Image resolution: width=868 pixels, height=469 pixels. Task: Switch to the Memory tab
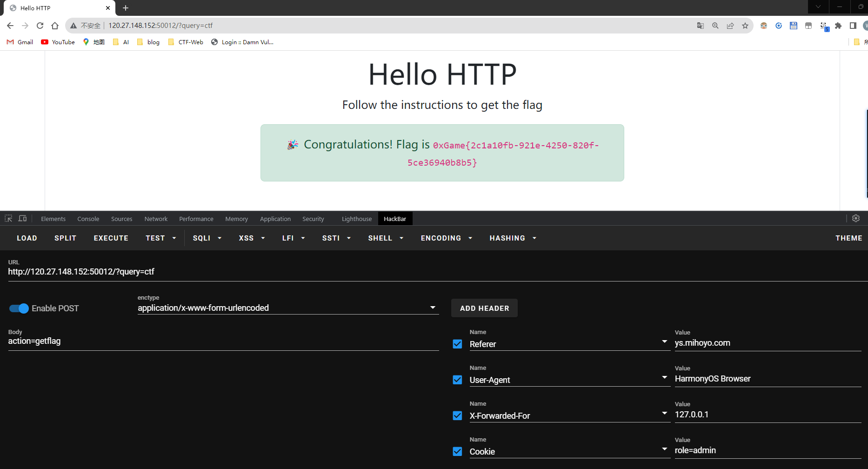[237, 219]
